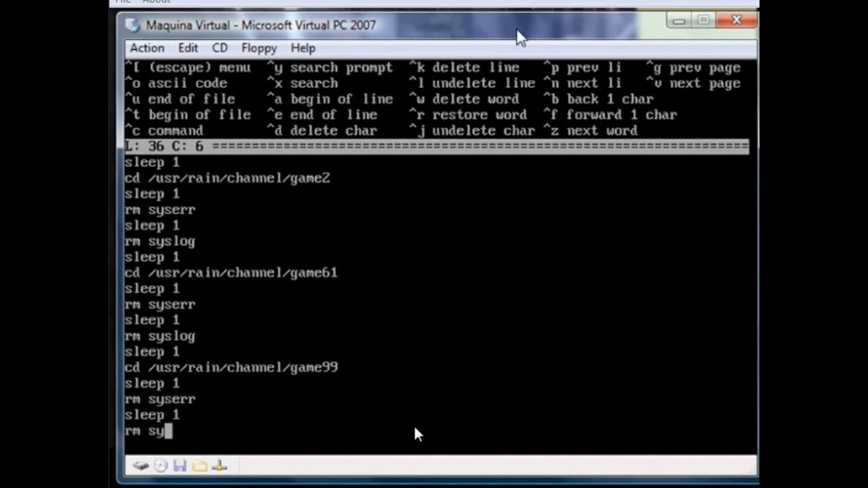Click the '^k delete line' hint
This screenshot has height=488, width=868.
(x=464, y=68)
